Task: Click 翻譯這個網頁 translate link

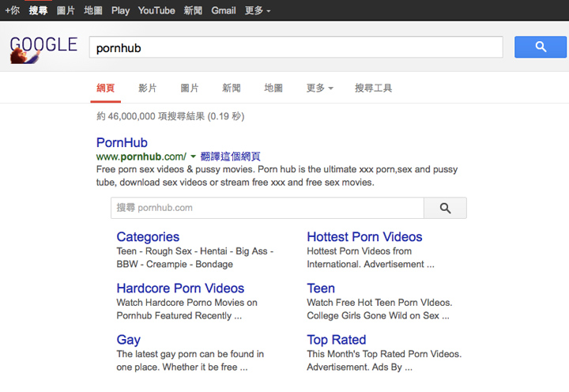Action: tap(231, 156)
